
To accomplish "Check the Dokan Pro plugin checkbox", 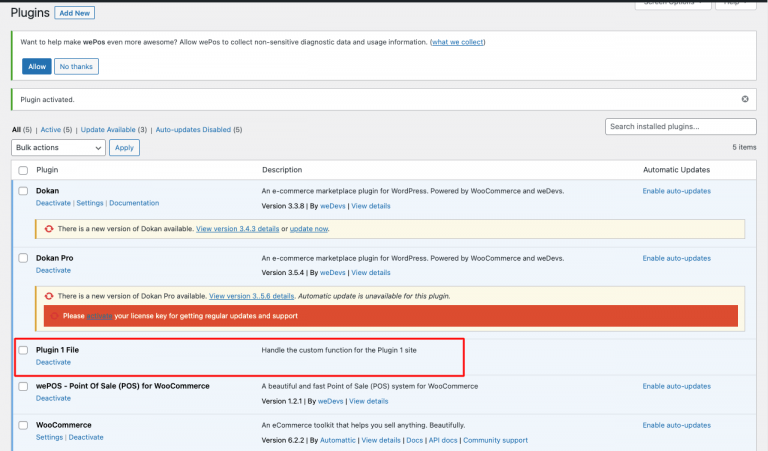I will pos(23,258).
